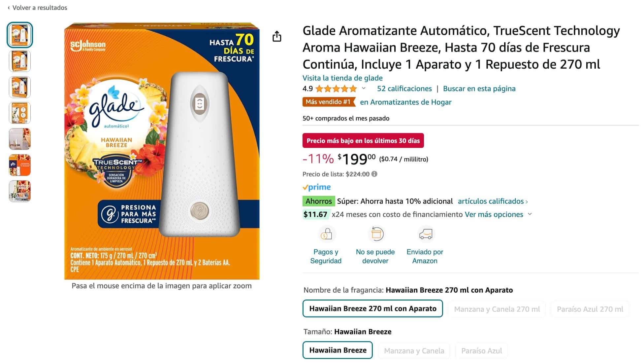Click the No se puede devolver icon
This screenshot has width=644, height=364.
[x=376, y=234]
